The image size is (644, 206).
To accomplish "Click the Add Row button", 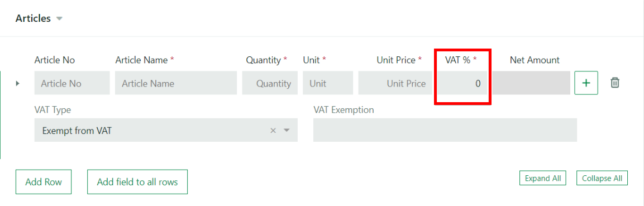I will pyautogui.click(x=44, y=182).
